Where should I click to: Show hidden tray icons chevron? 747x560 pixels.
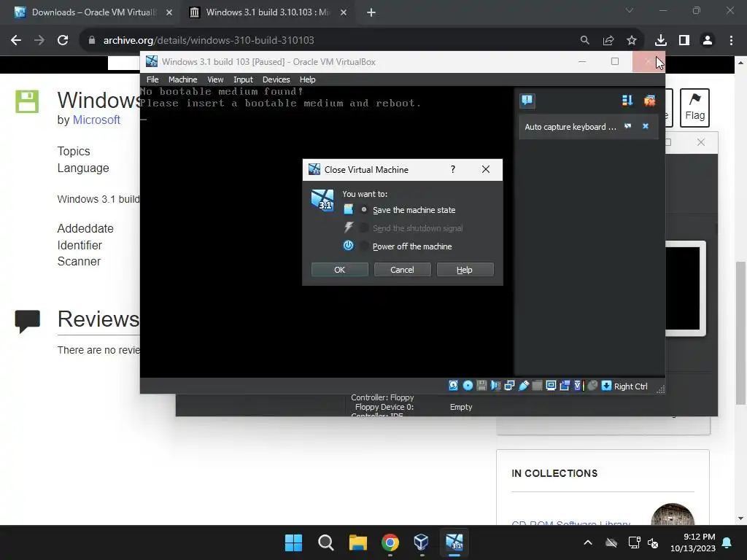588,542
